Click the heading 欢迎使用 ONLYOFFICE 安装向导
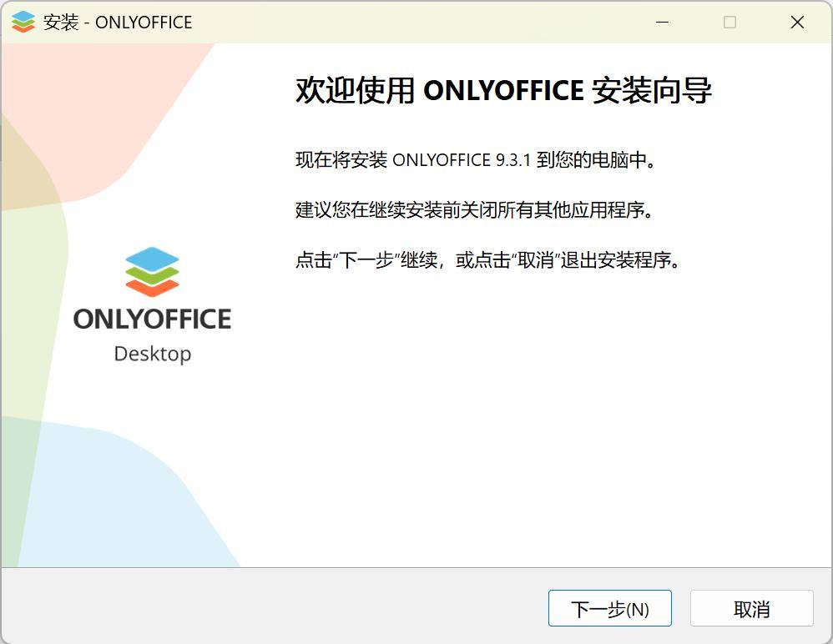Image resolution: width=833 pixels, height=644 pixels. pyautogui.click(x=503, y=90)
